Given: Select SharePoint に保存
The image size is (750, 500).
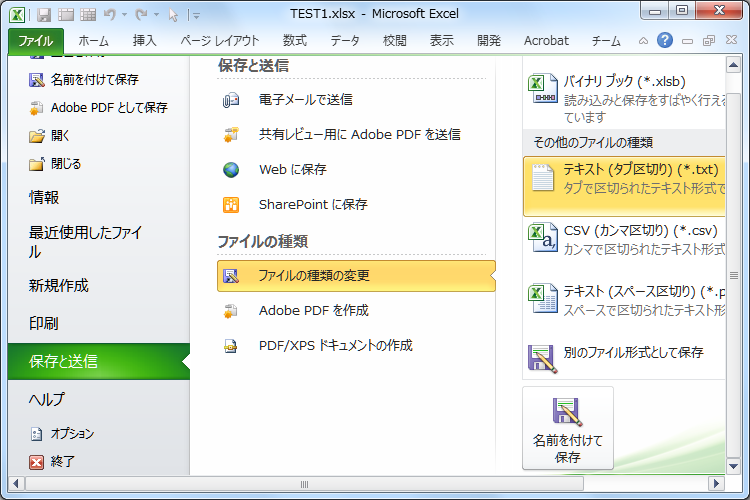Looking at the screenshot, I should point(356,204).
